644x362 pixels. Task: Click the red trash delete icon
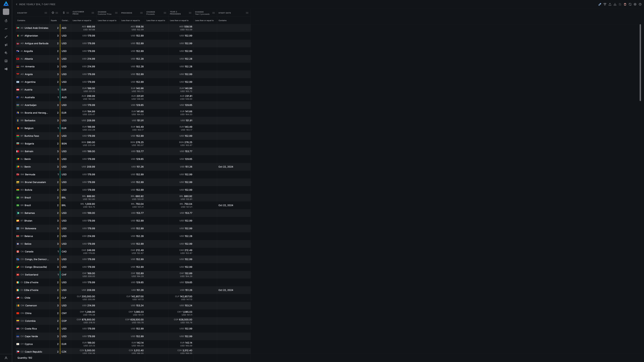coord(625,4)
